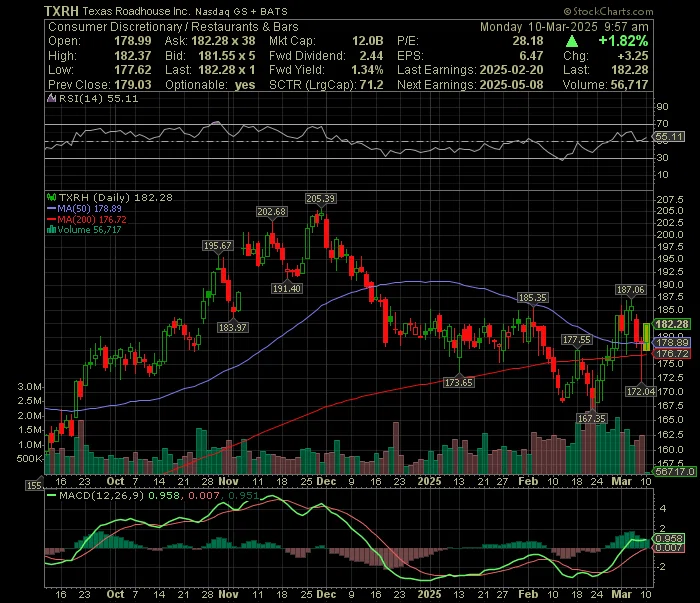Click the 3.0M label on the volume scale
This screenshot has height=603, width=700.
(x=30, y=387)
